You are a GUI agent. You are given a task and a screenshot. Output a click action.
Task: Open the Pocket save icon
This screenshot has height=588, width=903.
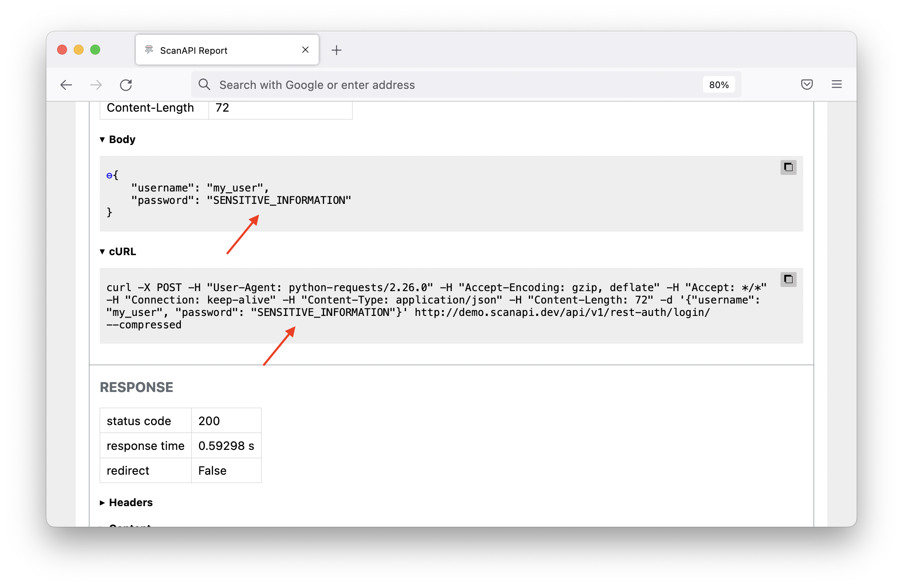[807, 85]
